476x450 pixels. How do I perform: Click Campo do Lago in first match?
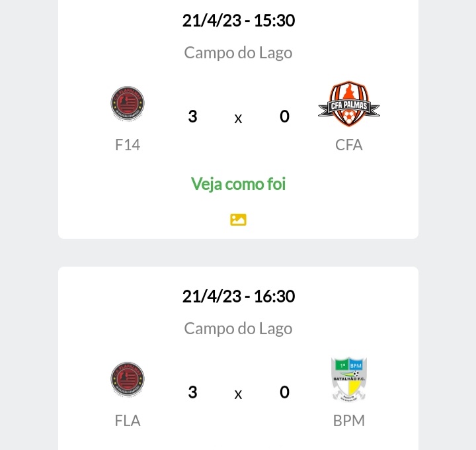pyautogui.click(x=238, y=53)
